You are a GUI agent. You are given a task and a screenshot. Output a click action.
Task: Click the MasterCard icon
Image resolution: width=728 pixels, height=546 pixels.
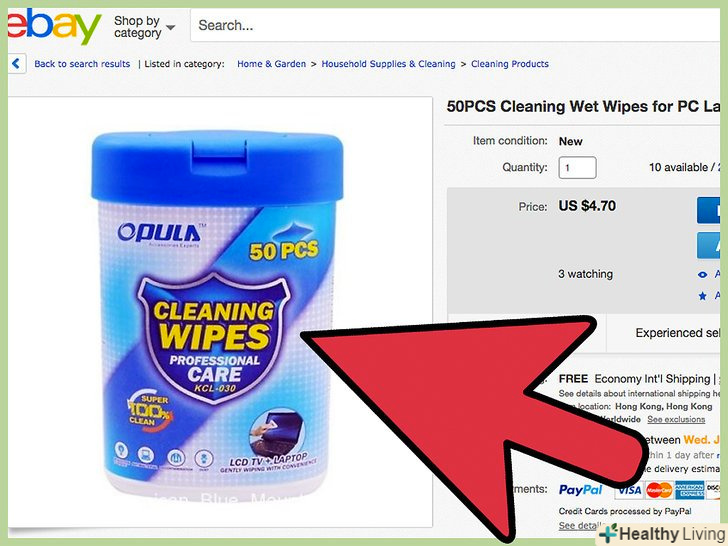point(659,490)
